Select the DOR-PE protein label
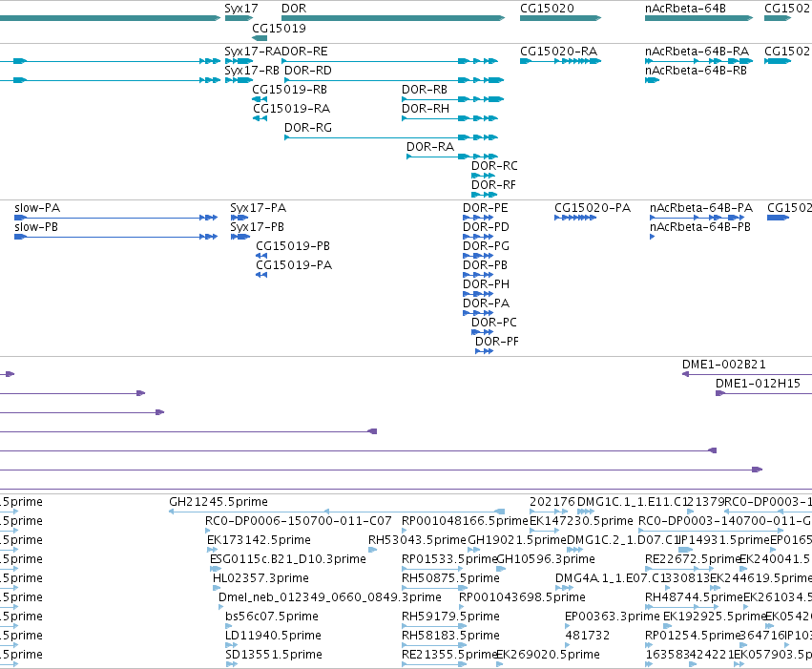 pos(486,208)
